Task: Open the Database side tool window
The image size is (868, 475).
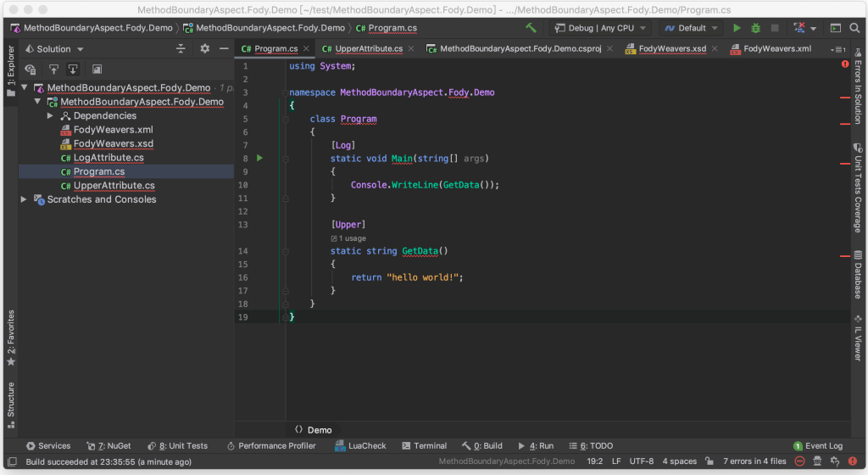Action: [858, 275]
